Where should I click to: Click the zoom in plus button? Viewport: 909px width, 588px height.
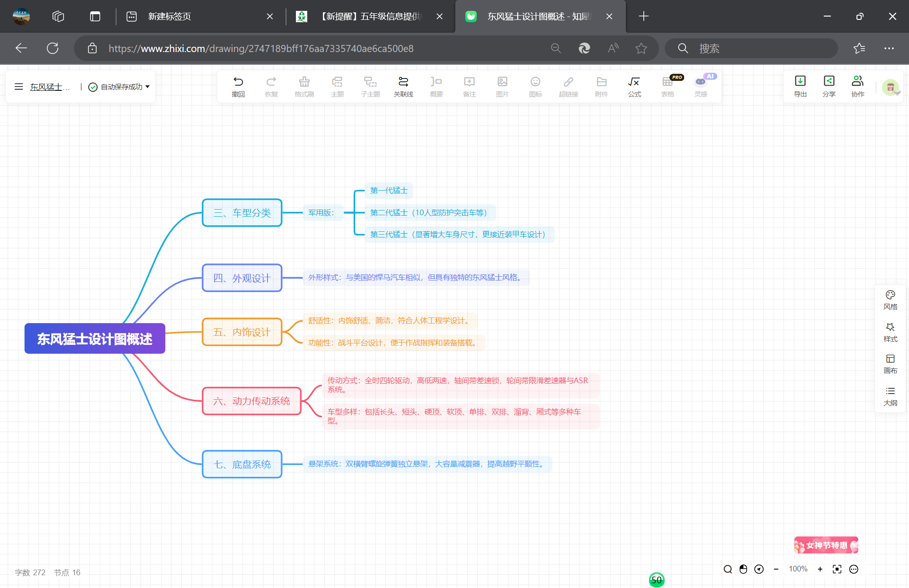pos(820,569)
